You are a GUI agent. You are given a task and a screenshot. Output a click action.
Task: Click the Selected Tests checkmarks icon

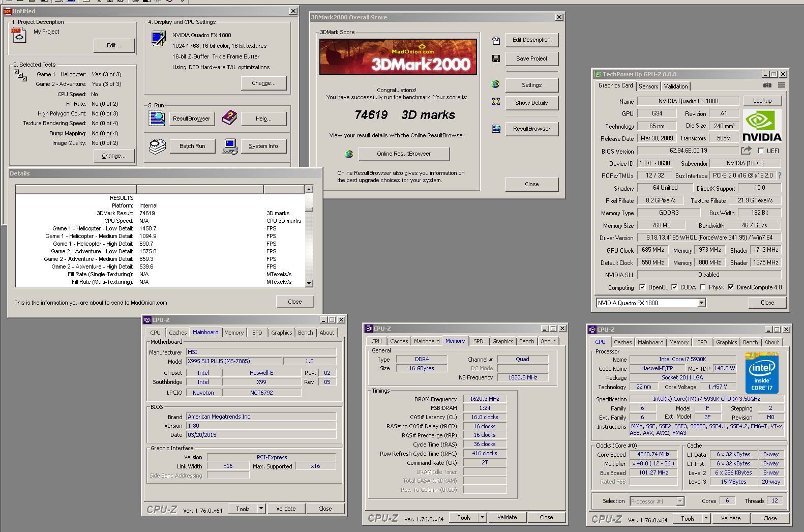pos(20,75)
